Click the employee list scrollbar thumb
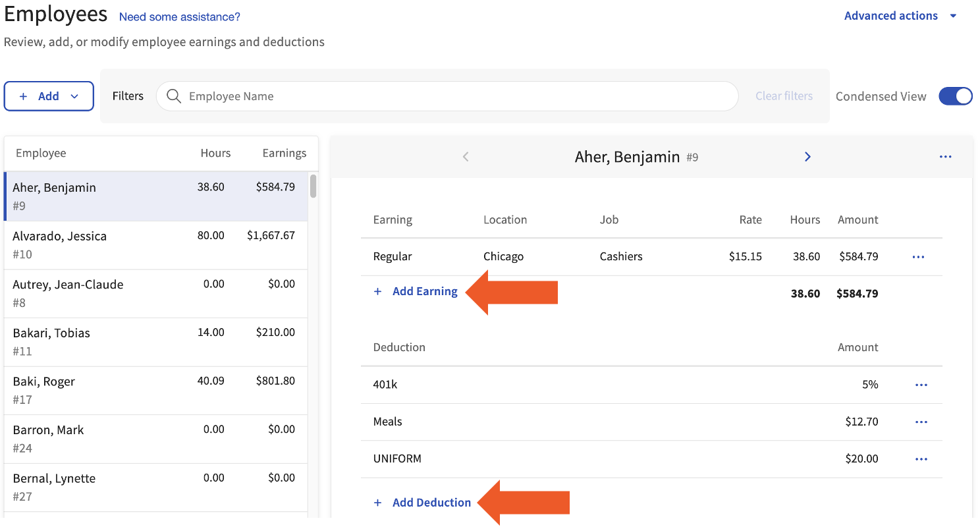Screen dimensions: 980x531 tap(313, 186)
